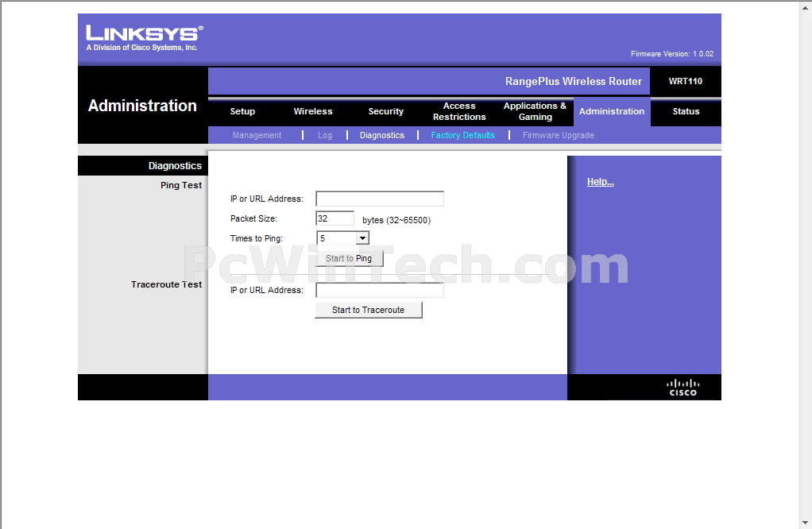Click the Traceroute IP or URL field
Screen dimensions: 812x529
[x=380, y=291]
